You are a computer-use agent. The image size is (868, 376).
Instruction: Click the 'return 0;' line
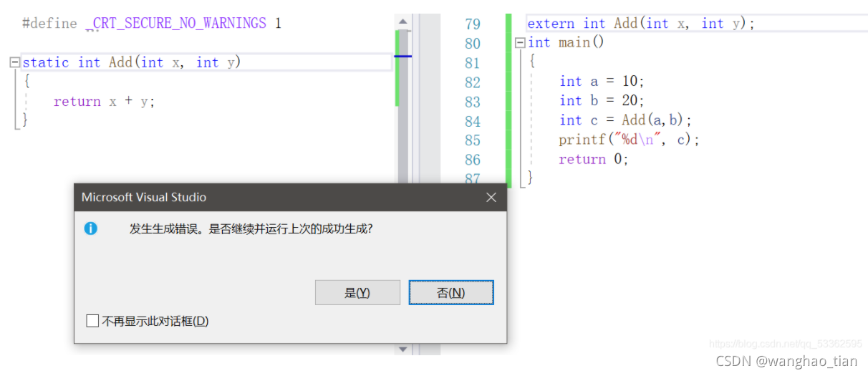593,159
